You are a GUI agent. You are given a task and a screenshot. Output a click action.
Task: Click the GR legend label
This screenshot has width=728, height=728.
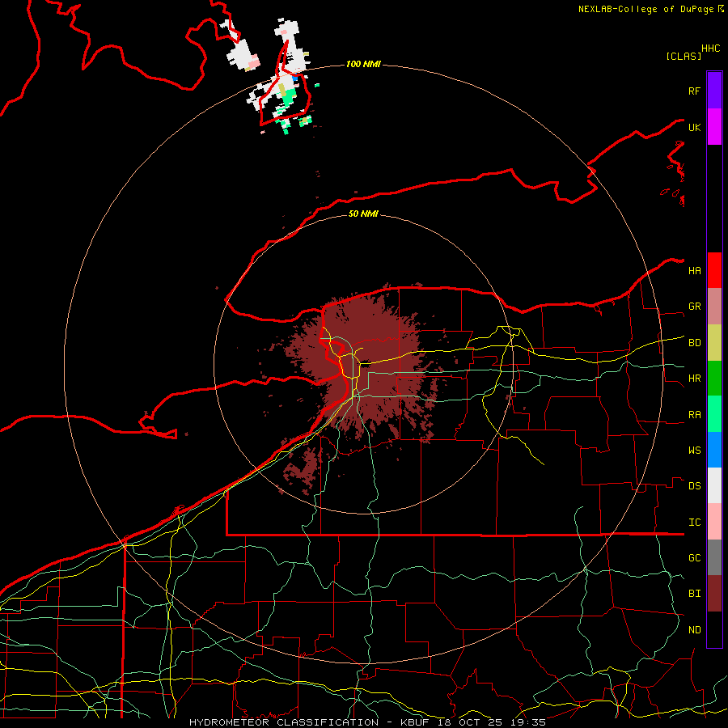[x=695, y=307]
